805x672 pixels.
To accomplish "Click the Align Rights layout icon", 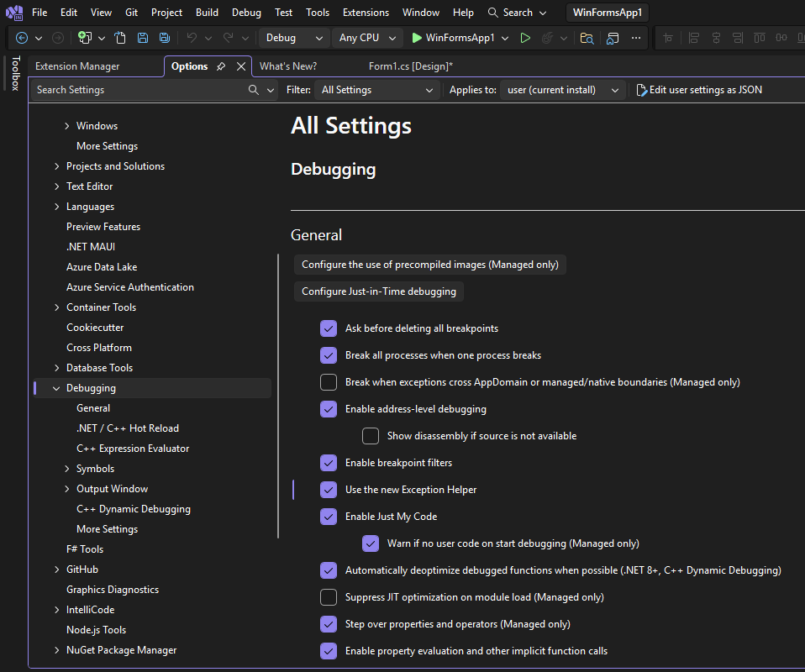I will (x=738, y=38).
